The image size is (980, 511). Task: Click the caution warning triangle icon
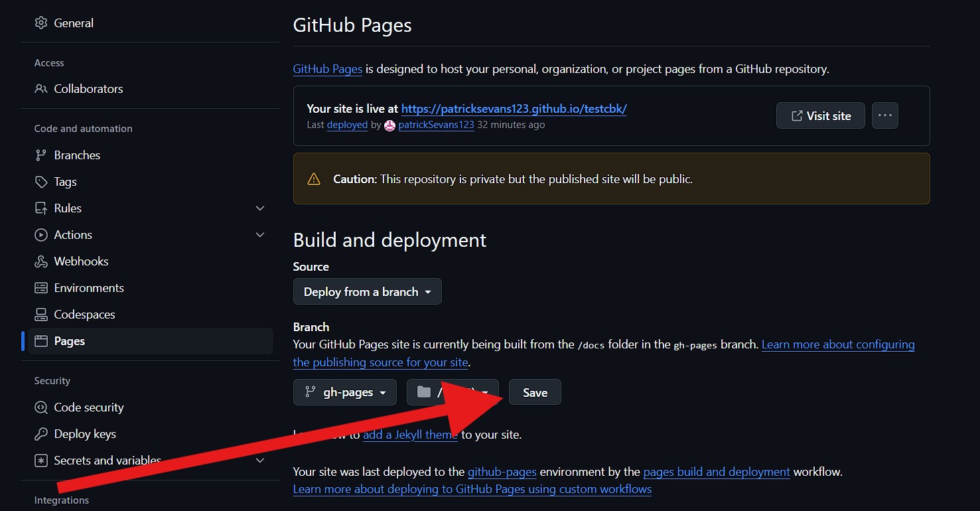[x=314, y=178]
